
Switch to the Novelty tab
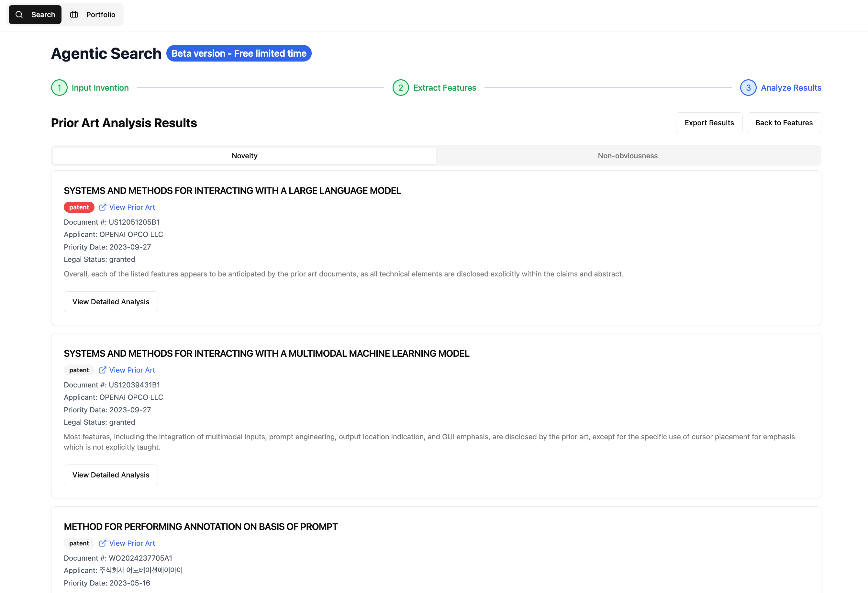coord(244,156)
